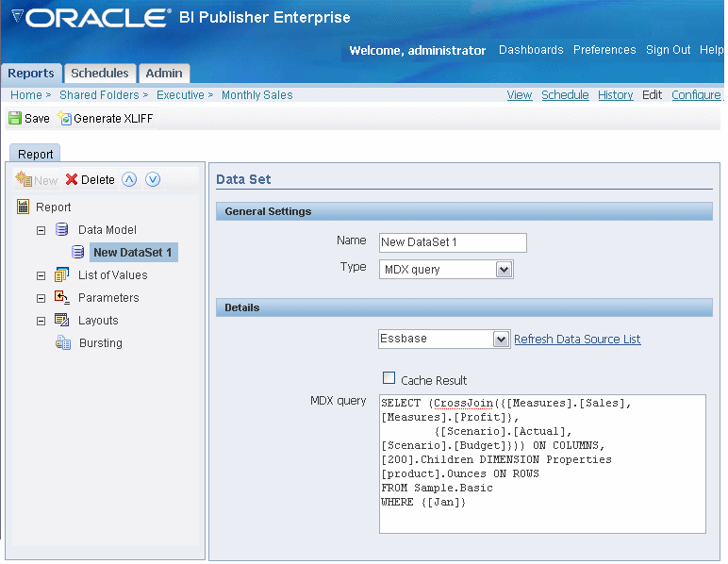The height and width of the screenshot is (564, 728).
Task: Click the Delete button label
Action: pos(97,179)
